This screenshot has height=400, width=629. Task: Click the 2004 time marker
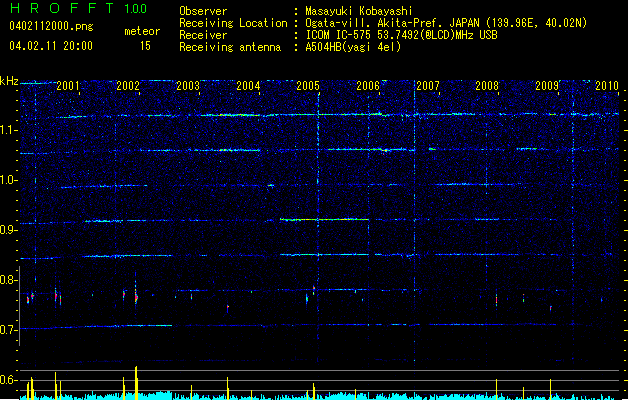248,86
